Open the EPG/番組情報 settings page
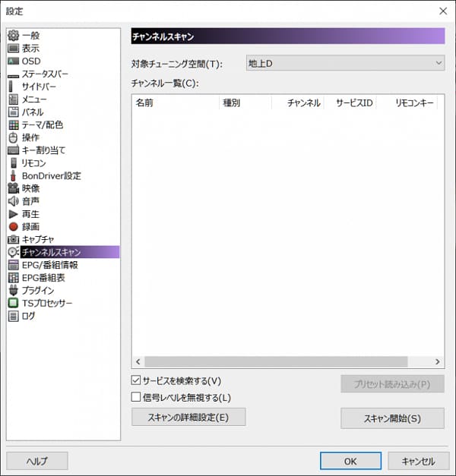The image size is (456, 476). pyautogui.click(x=49, y=265)
